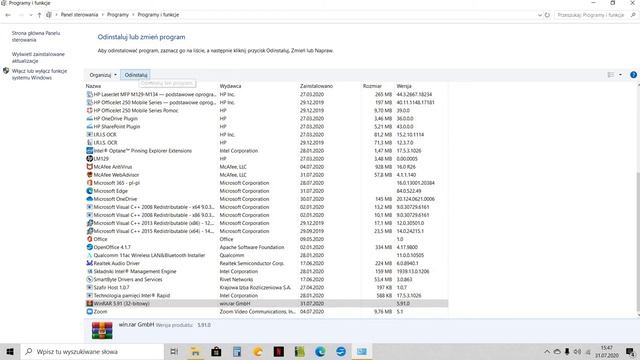The image size is (640, 360).
Task: Select the WinRAR 5.91 (32-bitowy) entry
Action: (267, 303)
